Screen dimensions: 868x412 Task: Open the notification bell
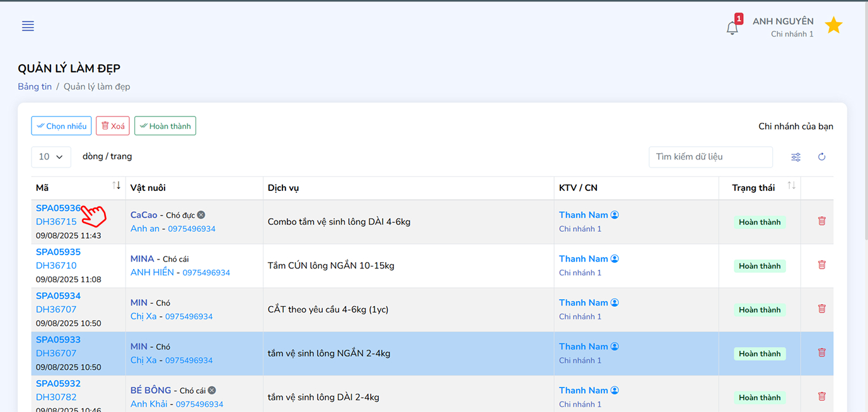click(x=732, y=28)
